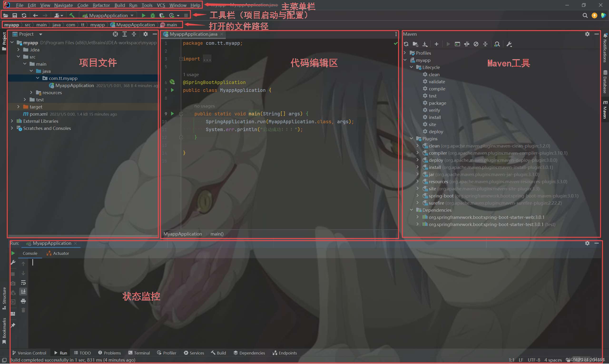Collapse the Lifecycle node in Maven
Screen dimensions: 609x364
(x=411, y=67)
